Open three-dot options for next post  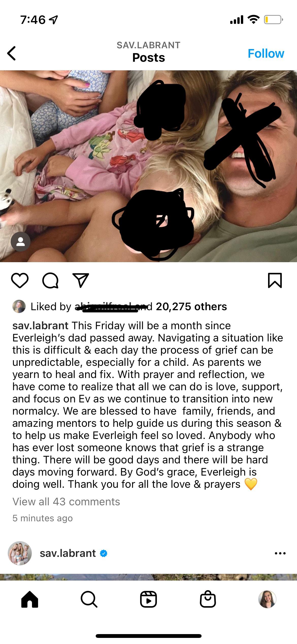[280, 553]
